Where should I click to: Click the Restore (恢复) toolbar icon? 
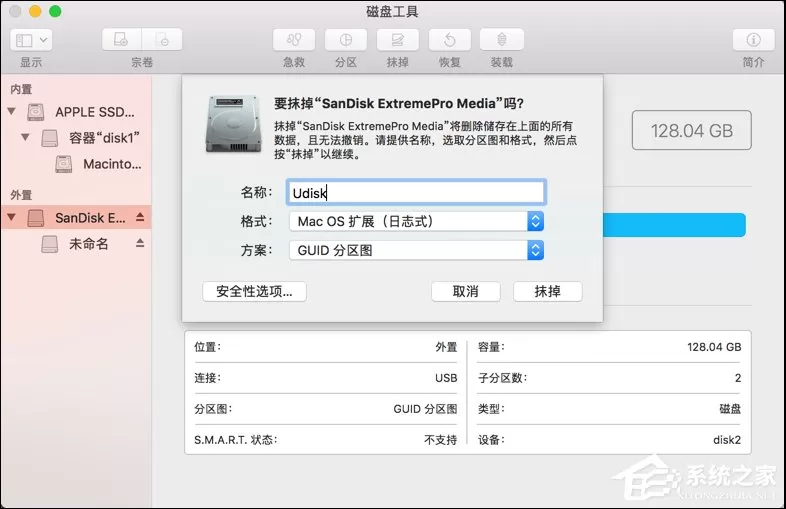click(x=450, y=40)
